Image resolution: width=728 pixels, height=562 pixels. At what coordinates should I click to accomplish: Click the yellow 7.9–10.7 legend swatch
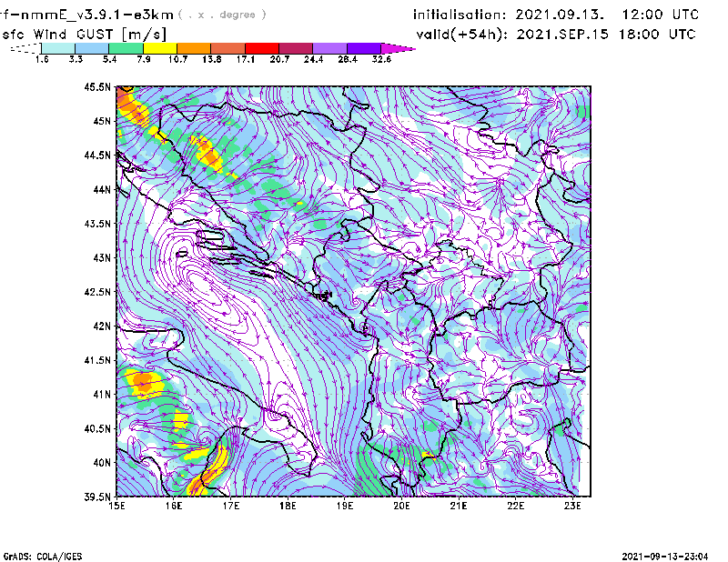coord(160,48)
